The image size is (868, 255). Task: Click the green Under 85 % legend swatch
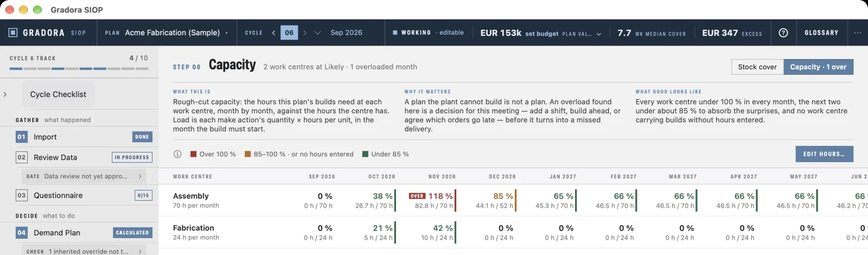pos(365,154)
